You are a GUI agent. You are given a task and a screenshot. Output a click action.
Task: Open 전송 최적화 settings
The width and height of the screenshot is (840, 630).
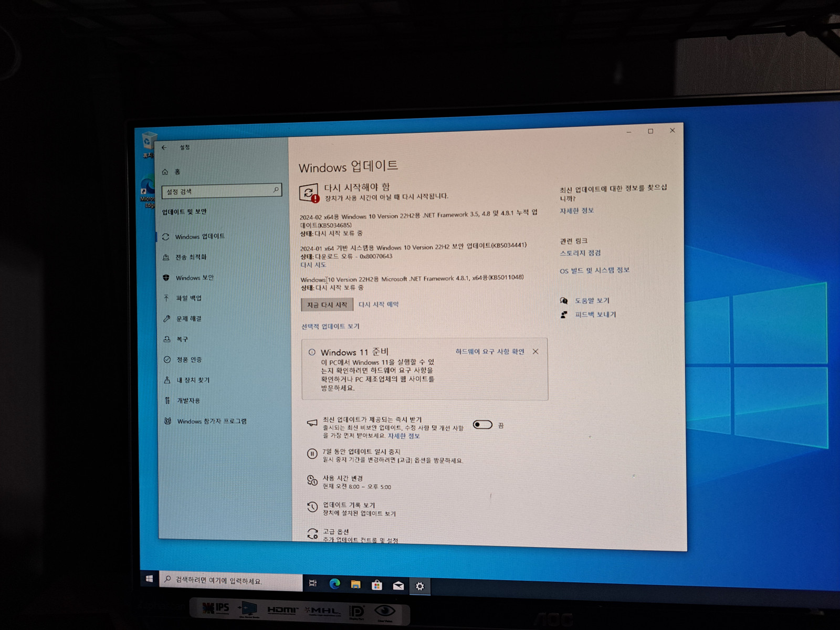click(191, 257)
